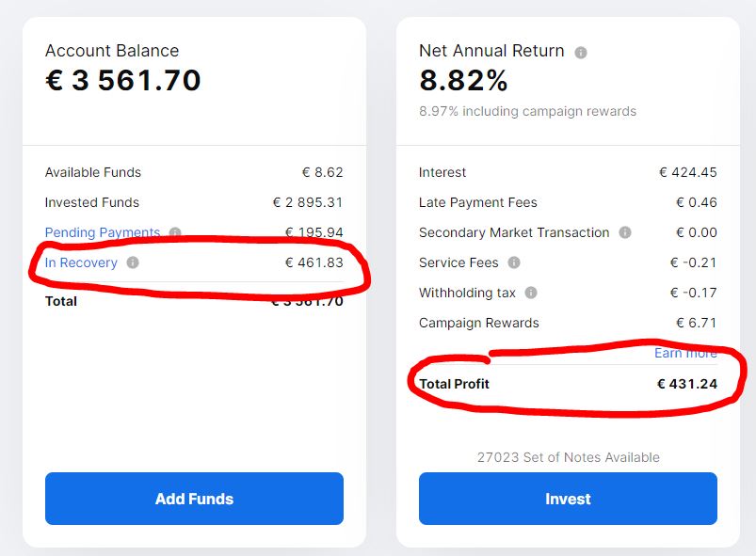
Task: Open the Pending Payments link
Action: pyautogui.click(x=103, y=232)
